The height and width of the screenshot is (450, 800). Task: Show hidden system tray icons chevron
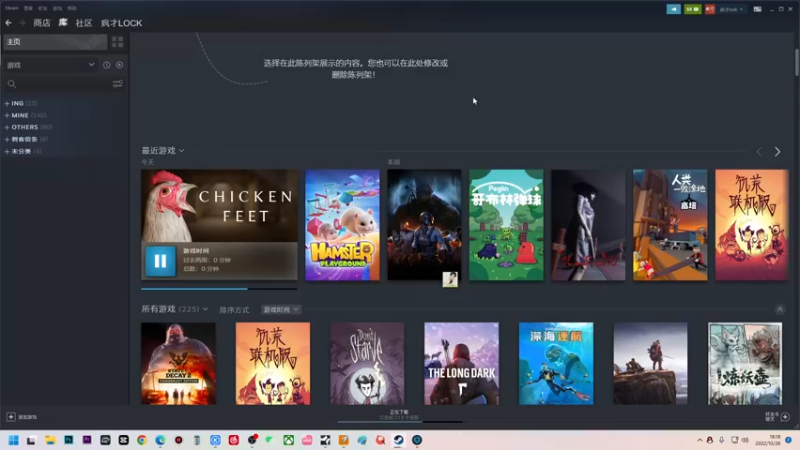(699, 440)
